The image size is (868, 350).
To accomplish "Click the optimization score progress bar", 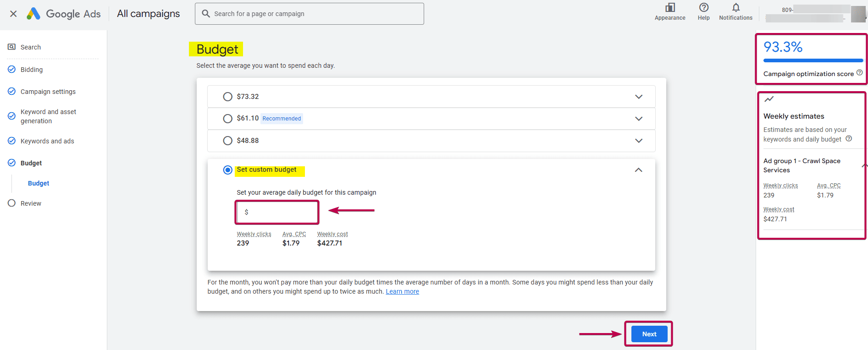I will coord(813,60).
